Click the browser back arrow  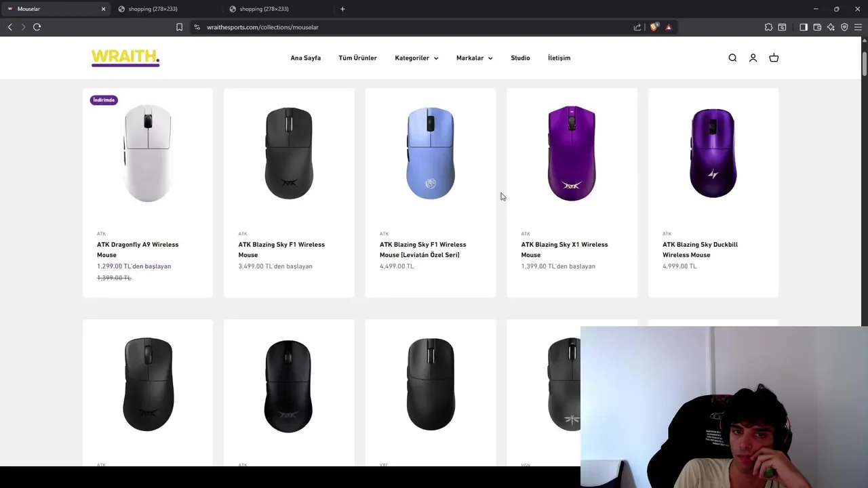(9, 27)
